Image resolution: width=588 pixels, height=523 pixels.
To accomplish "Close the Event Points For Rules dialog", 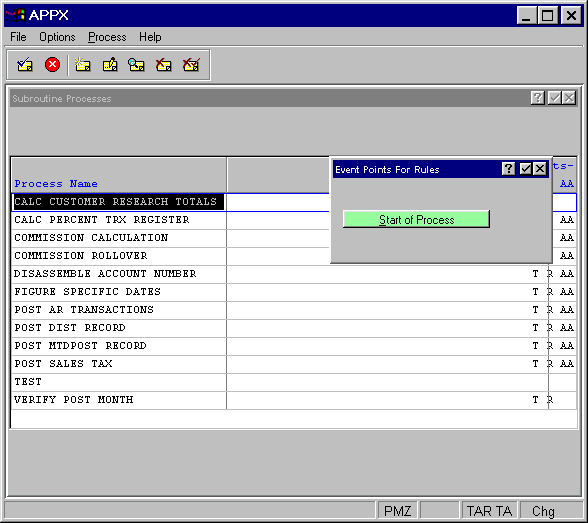I will pyautogui.click(x=540, y=169).
